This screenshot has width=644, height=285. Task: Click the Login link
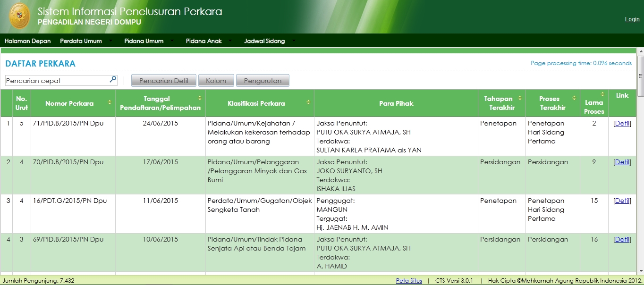[632, 19]
